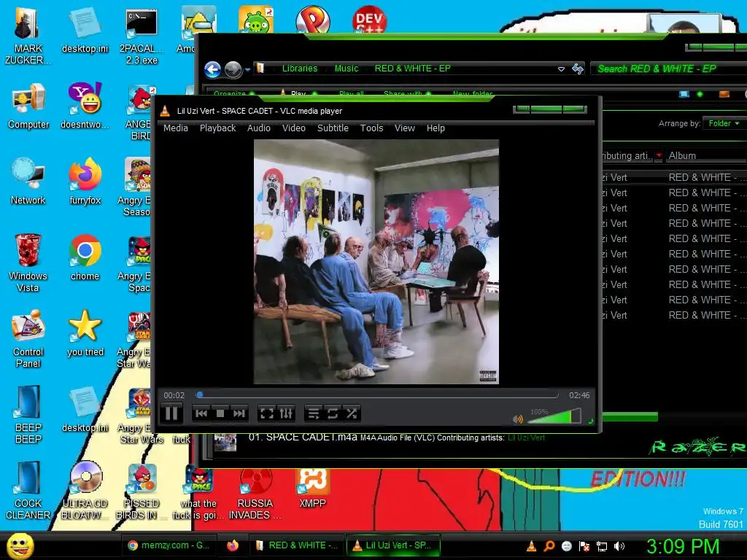Switch the 02:46 remaining time display

pyautogui.click(x=579, y=395)
